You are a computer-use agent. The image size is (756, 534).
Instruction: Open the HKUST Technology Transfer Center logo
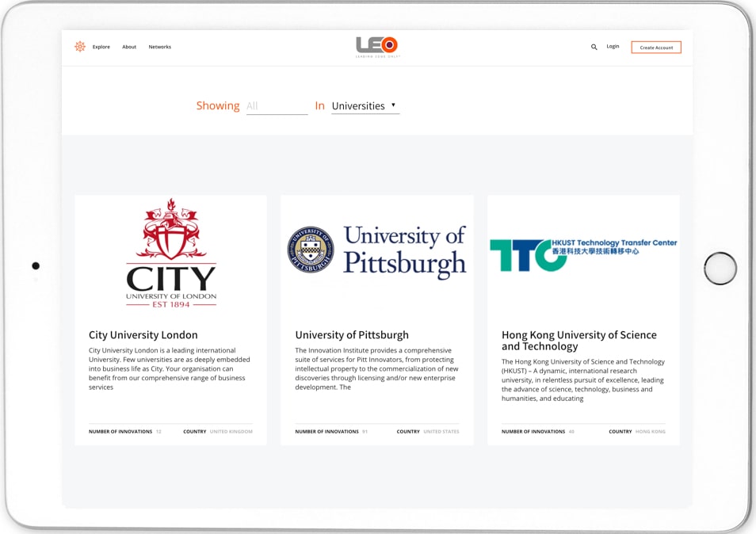(583, 254)
